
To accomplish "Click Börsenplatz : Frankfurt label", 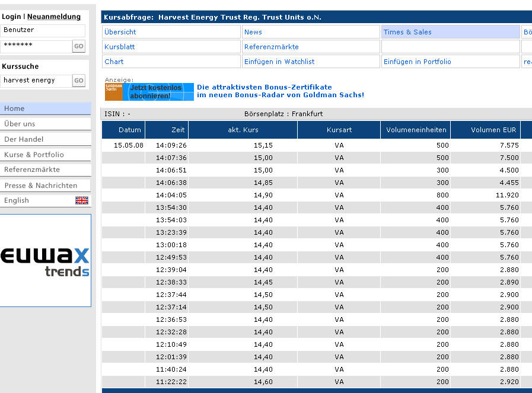I will pyautogui.click(x=283, y=114).
